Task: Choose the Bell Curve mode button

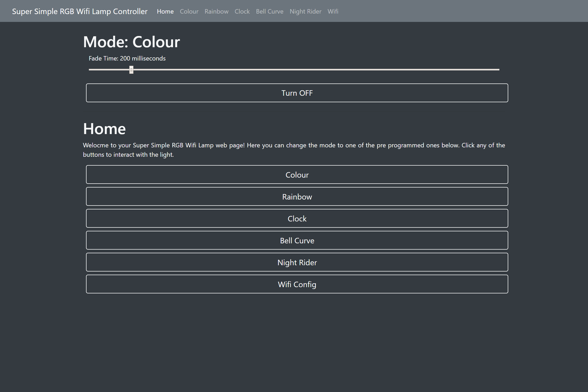Action: [297, 240]
